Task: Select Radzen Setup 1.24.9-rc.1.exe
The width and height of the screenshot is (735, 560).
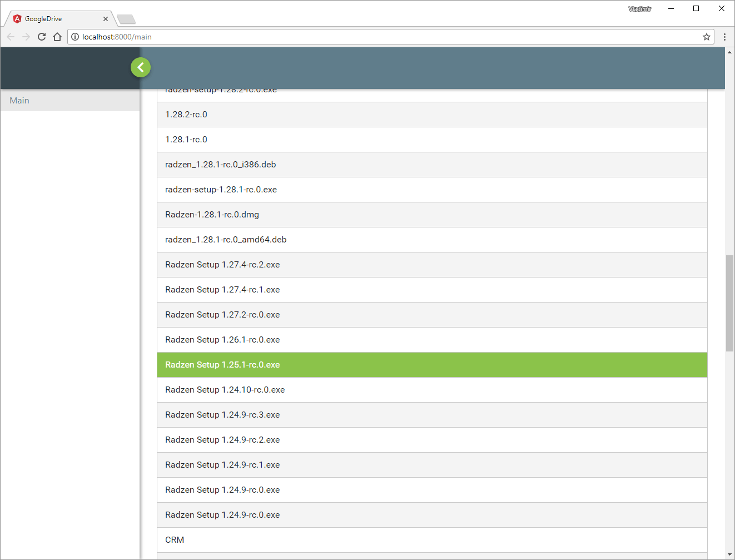Action: tap(432, 465)
